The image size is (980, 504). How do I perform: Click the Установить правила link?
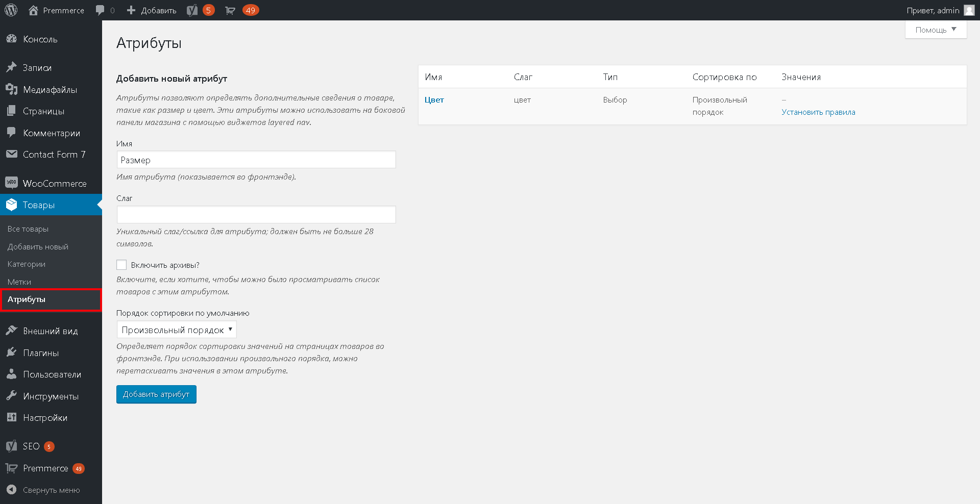pos(818,112)
